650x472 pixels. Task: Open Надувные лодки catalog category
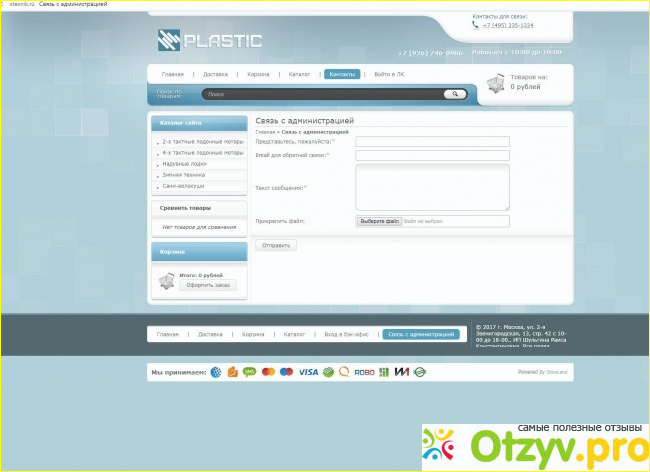[184, 163]
